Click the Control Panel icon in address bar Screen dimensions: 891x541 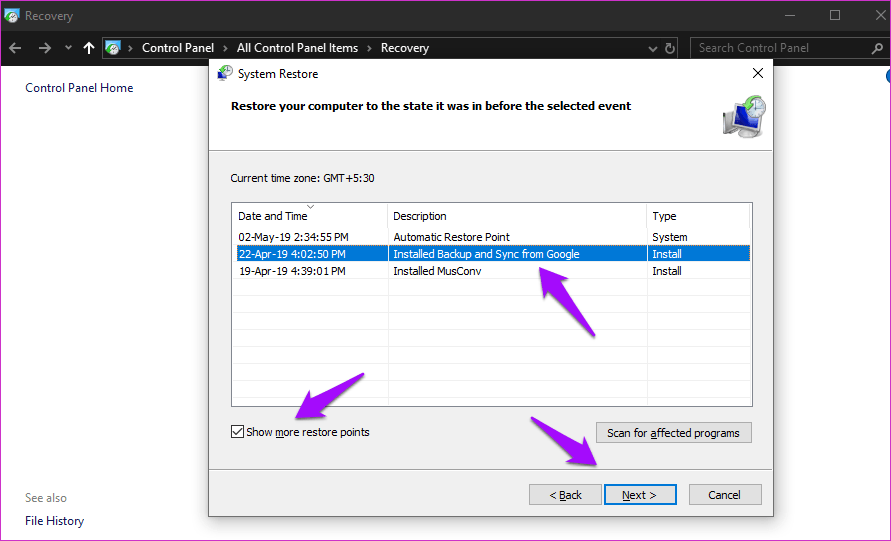(113, 48)
